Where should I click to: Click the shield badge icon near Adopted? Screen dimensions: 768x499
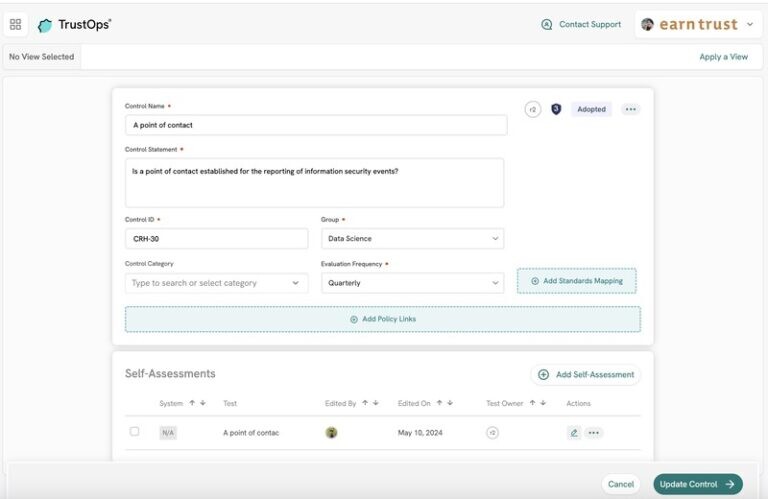(x=556, y=109)
